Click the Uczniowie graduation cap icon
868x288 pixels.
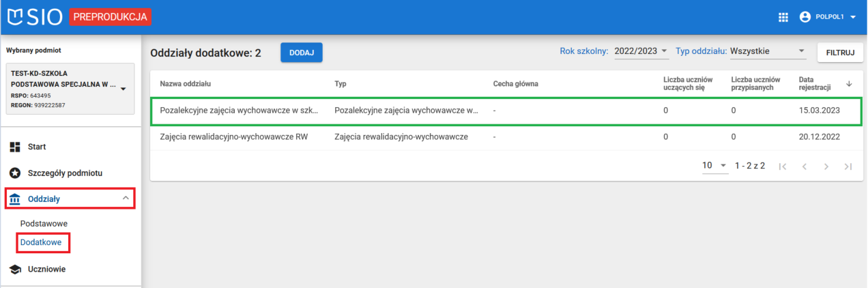click(x=15, y=269)
